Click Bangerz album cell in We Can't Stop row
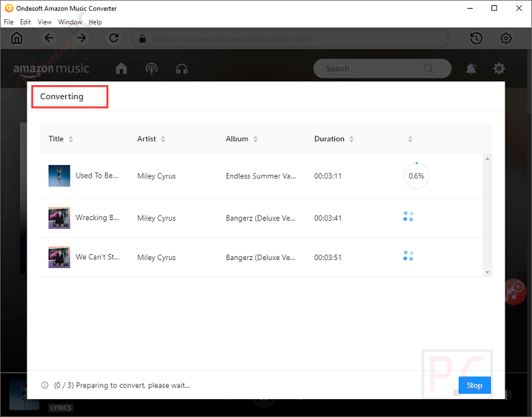Viewport: 532px width, 417px height. pyautogui.click(x=261, y=257)
